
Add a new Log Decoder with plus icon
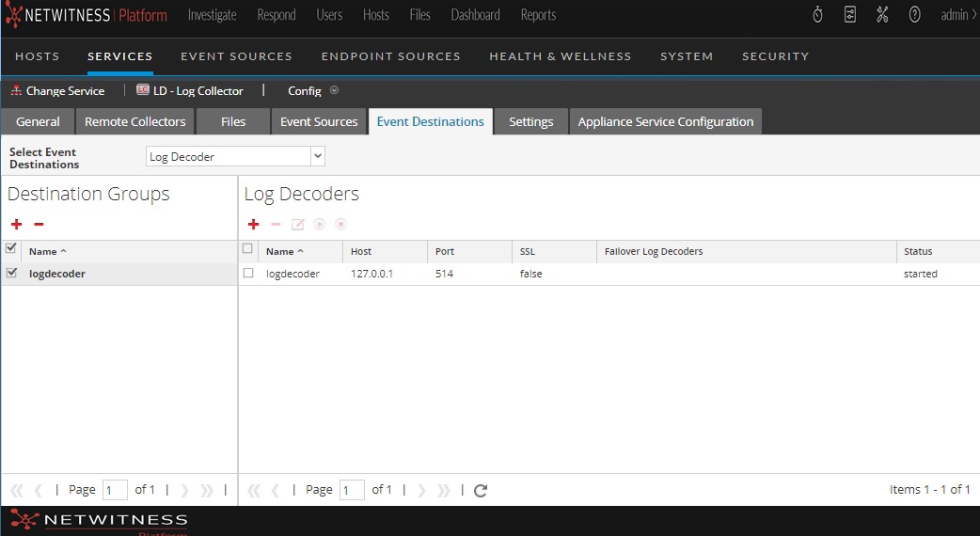point(253,225)
